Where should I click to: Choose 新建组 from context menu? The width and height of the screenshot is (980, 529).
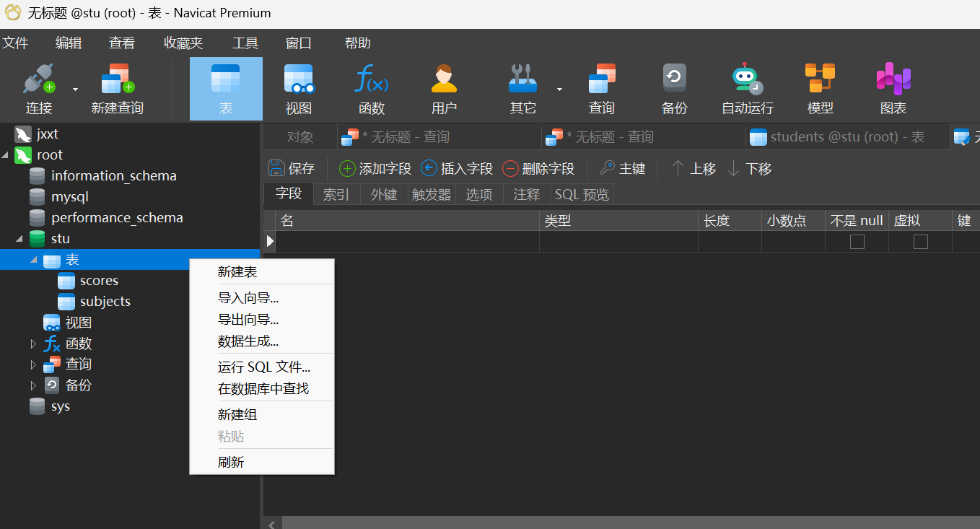pyautogui.click(x=262, y=415)
